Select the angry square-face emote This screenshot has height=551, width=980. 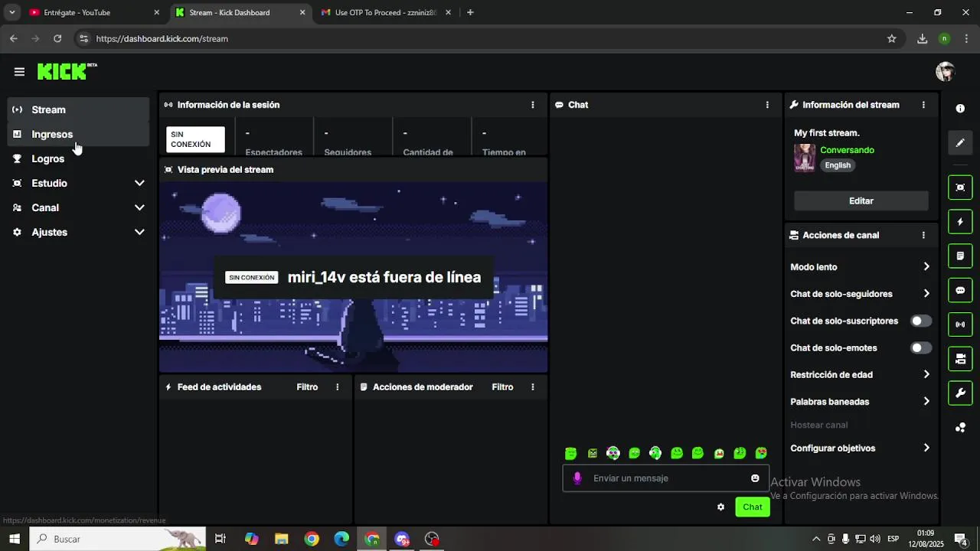(x=592, y=453)
